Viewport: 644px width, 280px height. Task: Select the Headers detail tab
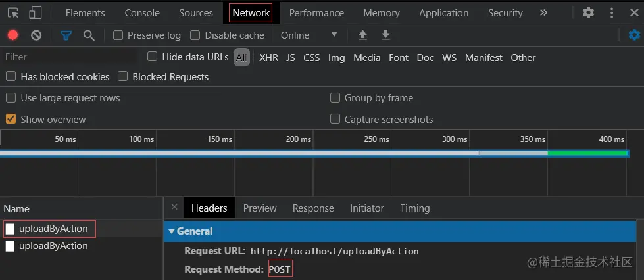click(209, 208)
